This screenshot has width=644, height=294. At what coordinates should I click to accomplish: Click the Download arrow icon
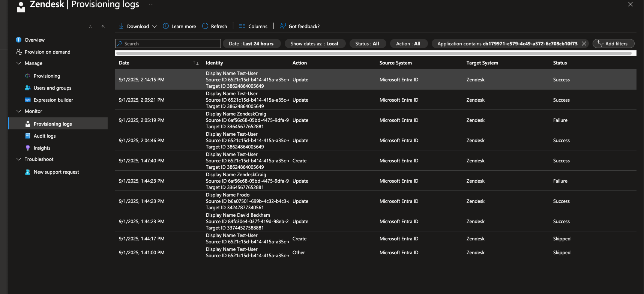pyautogui.click(x=121, y=26)
